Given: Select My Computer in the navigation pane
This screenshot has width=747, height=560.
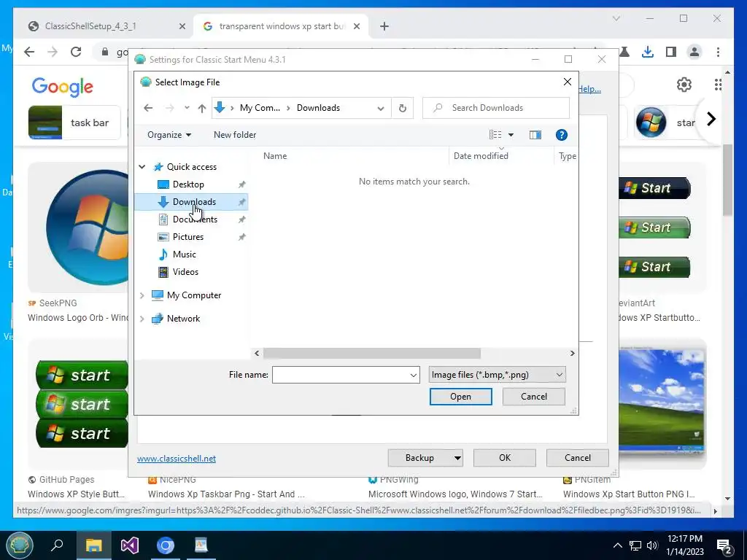Looking at the screenshot, I should tap(194, 295).
